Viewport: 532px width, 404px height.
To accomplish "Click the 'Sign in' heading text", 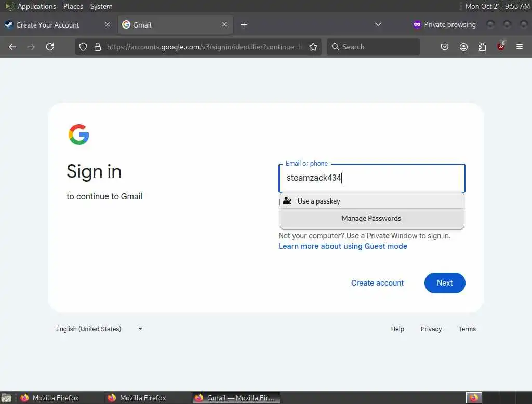I will pos(94,171).
